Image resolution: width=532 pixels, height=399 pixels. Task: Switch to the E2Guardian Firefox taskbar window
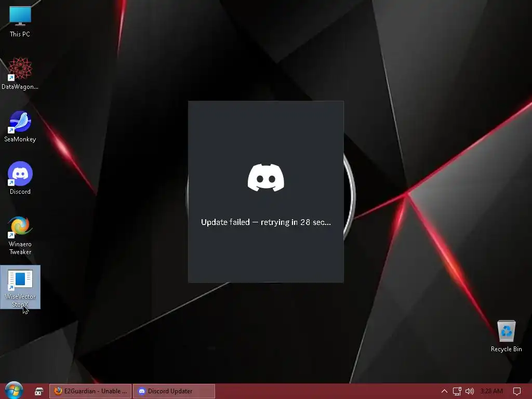pyautogui.click(x=90, y=391)
